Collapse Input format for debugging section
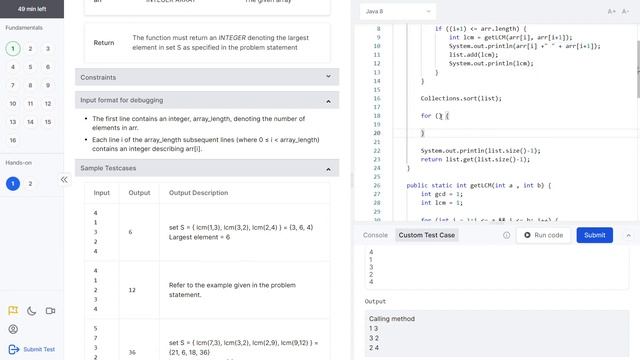Viewport: 640px width, 360px height. [207, 100]
